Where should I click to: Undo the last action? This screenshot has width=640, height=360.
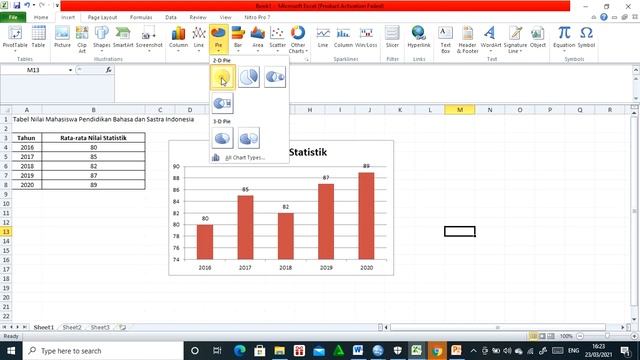(x=27, y=5)
